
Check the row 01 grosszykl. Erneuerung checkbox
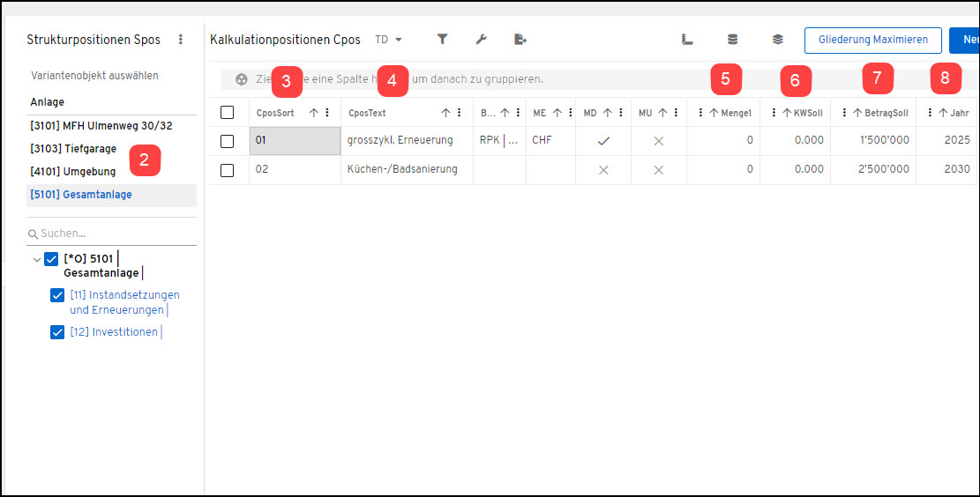[x=228, y=141]
